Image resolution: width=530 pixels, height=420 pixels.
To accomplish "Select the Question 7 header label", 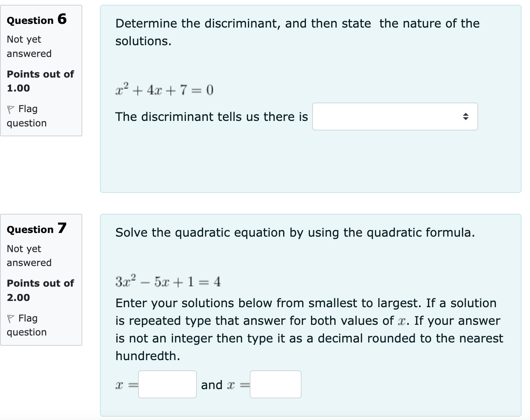I will 36,229.
